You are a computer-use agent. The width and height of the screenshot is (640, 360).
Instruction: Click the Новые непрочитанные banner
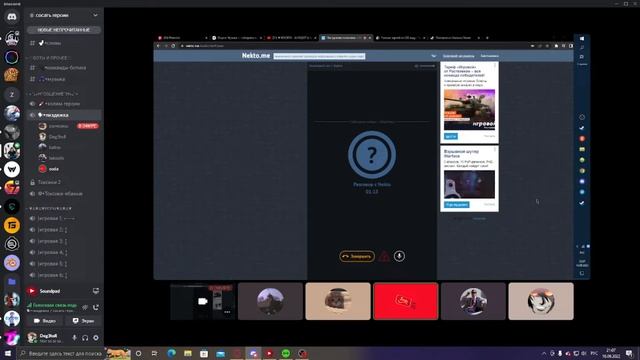64,30
